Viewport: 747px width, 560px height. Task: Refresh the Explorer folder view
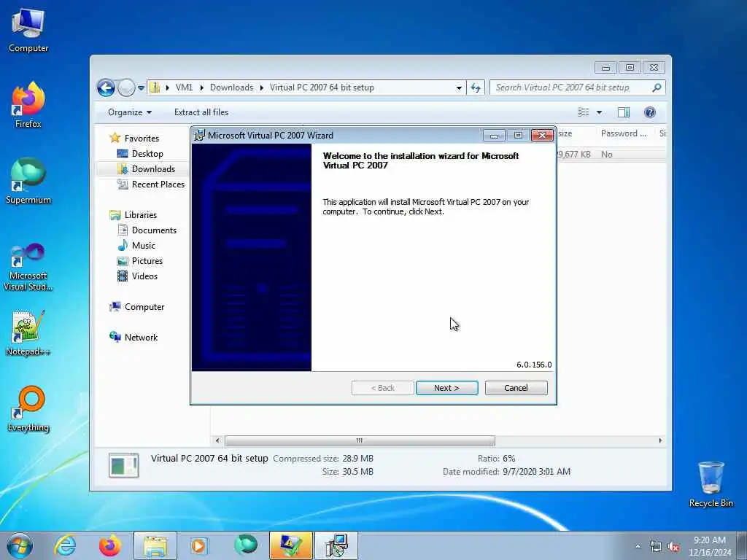[x=476, y=87]
